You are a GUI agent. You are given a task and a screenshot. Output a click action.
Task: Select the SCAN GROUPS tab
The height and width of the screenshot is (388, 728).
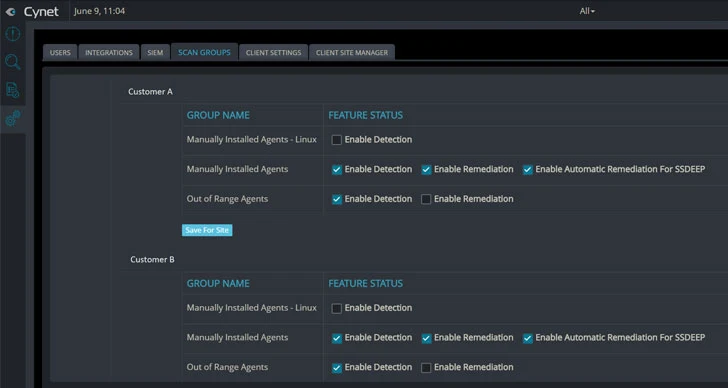pyautogui.click(x=204, y=52)
